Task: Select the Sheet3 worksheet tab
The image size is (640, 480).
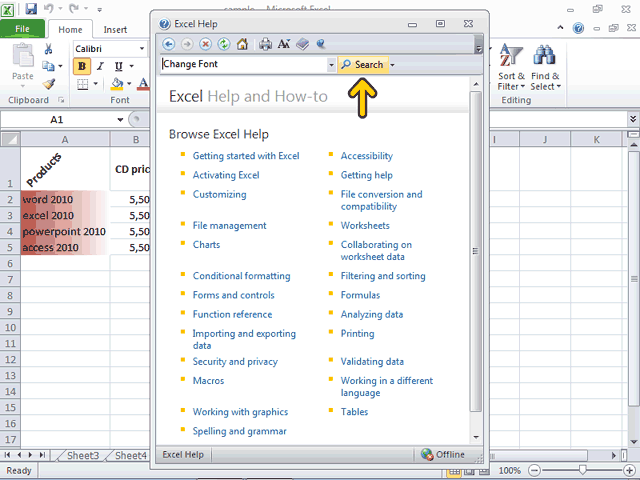Action: [83, 456]
